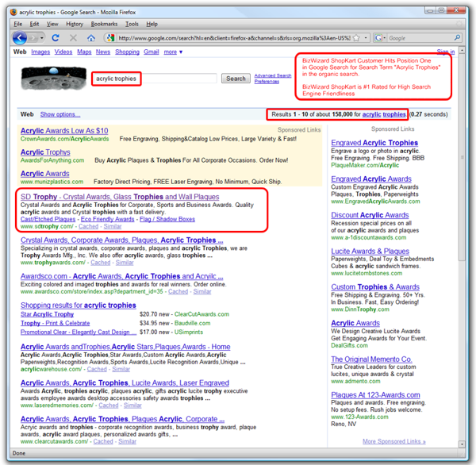Open the Gmail link
Image resolution: width=476 pixels, height=465 pixels.
[152, 52]
